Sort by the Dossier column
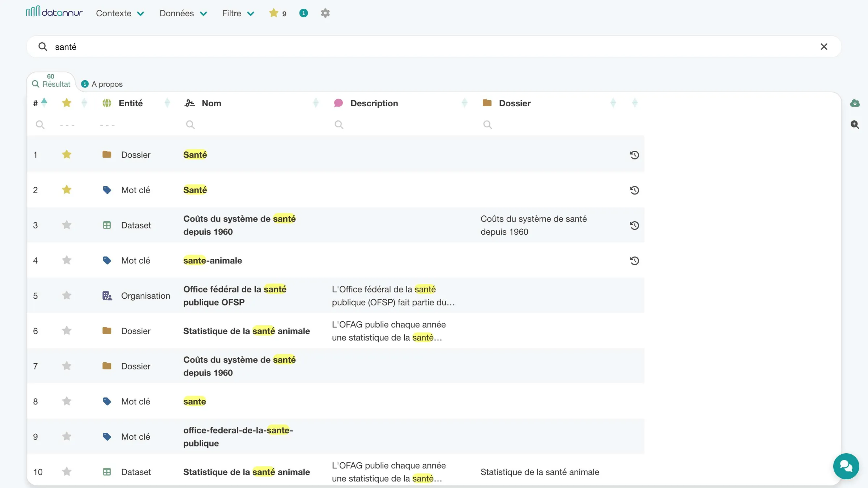The height and width of the screenshot is (488, 868). tap(613, 103)
